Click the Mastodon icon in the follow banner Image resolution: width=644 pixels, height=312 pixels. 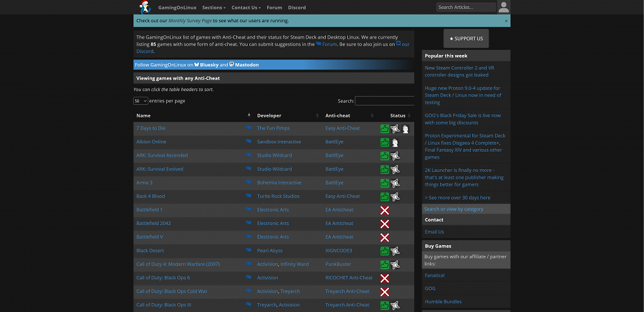[232, 64]
